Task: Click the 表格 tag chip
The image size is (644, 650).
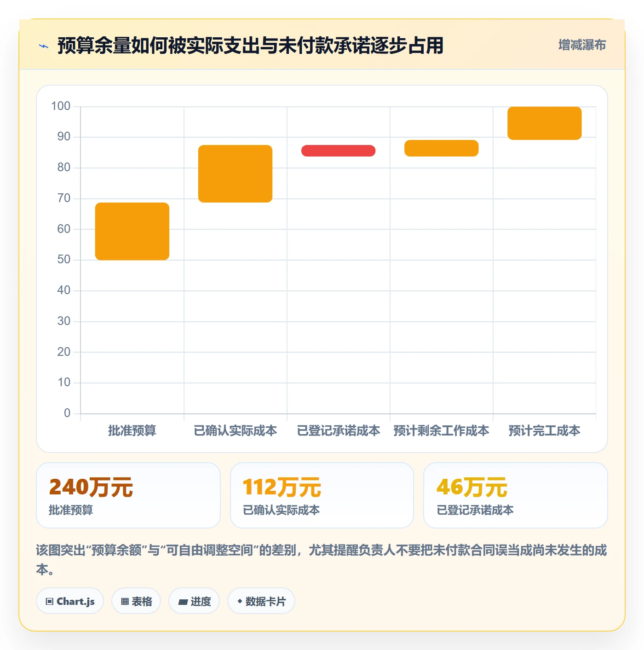Action: tap(136, 601)
